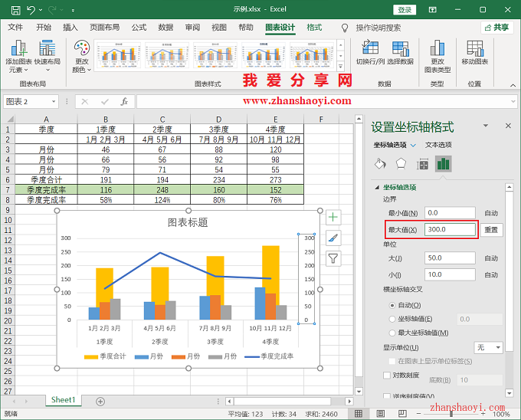The height and width of the screenshot is (420, 521).
Task: Click the Ribbon Display Options icon
Action: point(432,10)
